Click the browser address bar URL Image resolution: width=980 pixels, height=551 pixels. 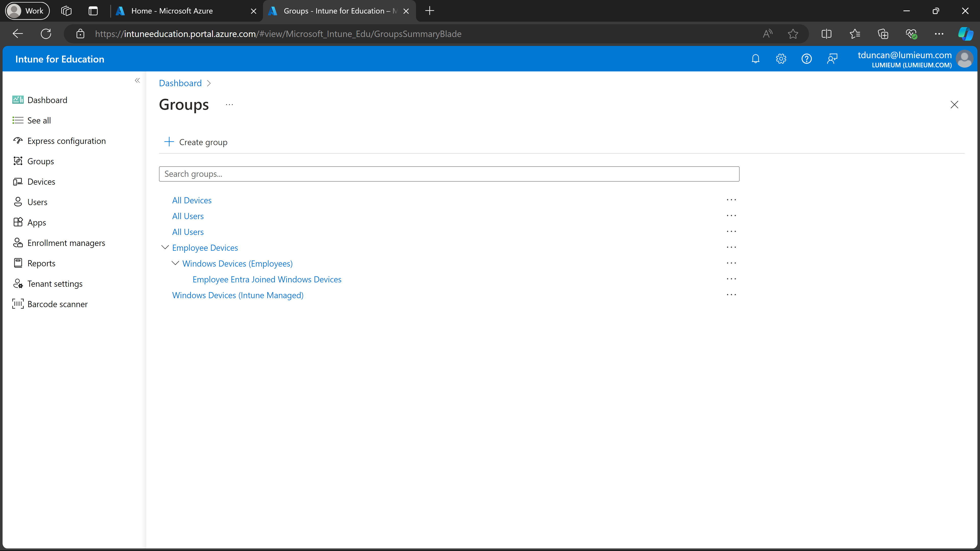[278, 34]
